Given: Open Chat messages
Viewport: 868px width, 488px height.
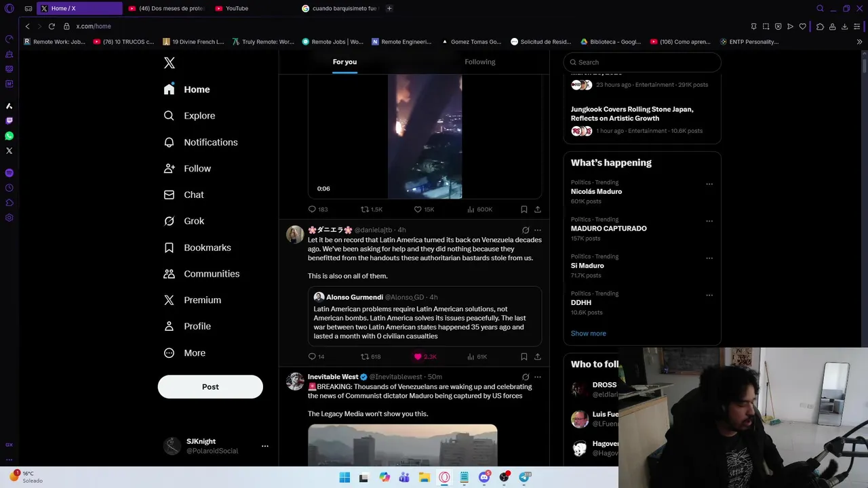Looking at the screenshot, I should [x=184, y=195].
